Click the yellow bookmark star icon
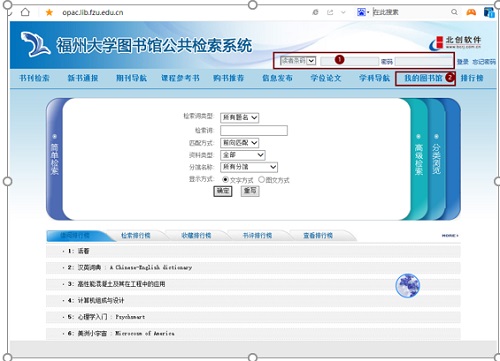 click(49, 13)
